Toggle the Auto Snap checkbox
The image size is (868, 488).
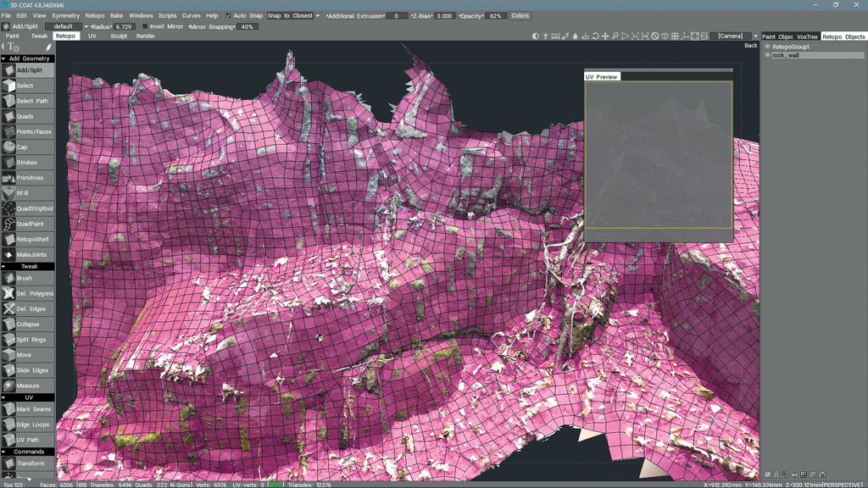[228, 15]
